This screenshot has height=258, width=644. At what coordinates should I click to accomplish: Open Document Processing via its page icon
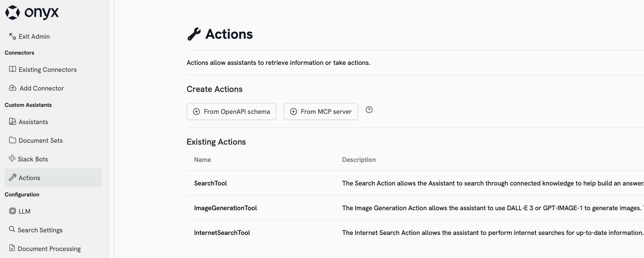[12, 248]
